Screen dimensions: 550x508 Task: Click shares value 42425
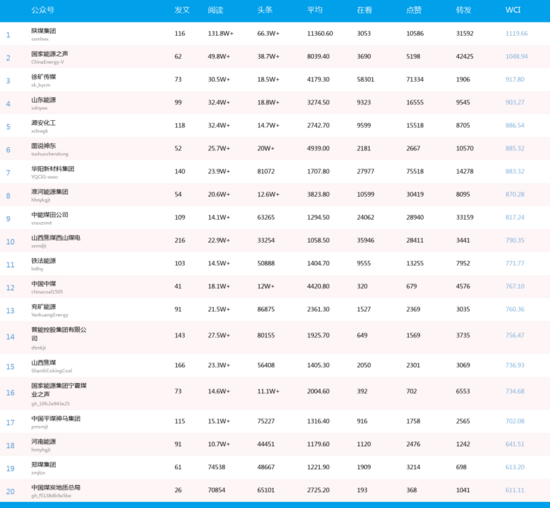coord(465,56)
